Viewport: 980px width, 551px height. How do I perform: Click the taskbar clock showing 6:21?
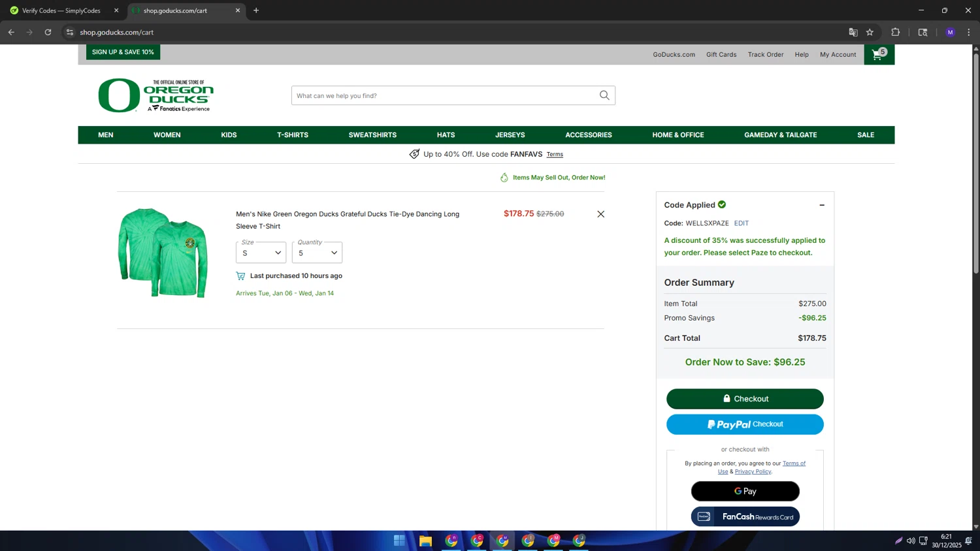point(946,541)
